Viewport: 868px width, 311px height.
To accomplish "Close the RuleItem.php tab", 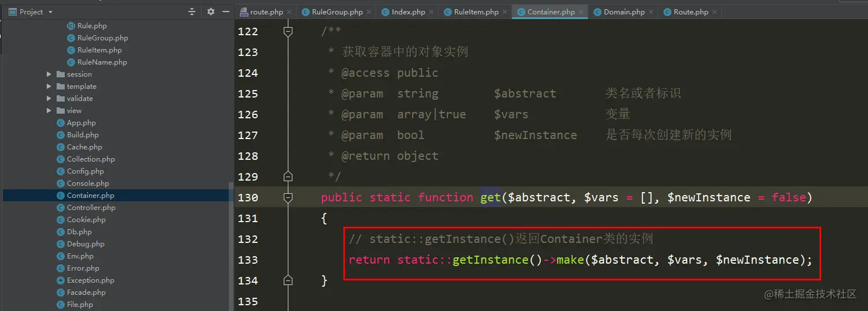I will pos(505,12).
